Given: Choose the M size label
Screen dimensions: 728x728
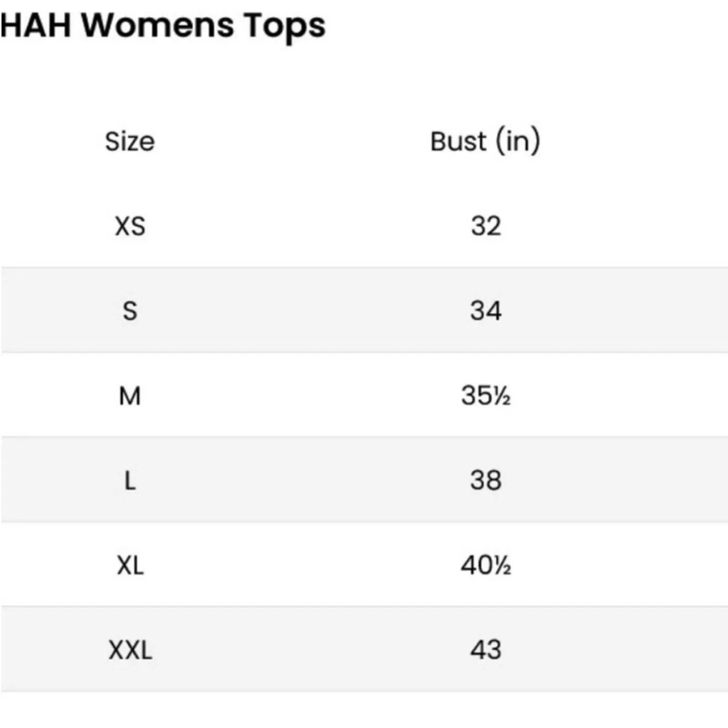Looking at the screenshot, I should point(130,396).
